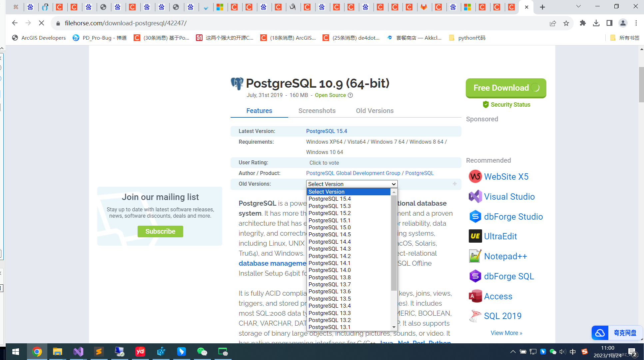Click the share page icon in address bar
The width and height of the screenshot is (644, 360).
tap(553, 23)
